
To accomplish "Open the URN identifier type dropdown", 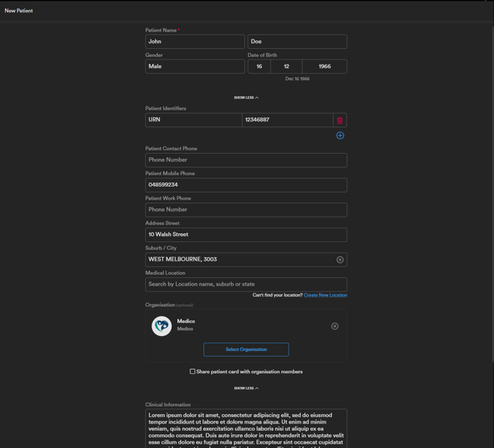I will [193, 120].
